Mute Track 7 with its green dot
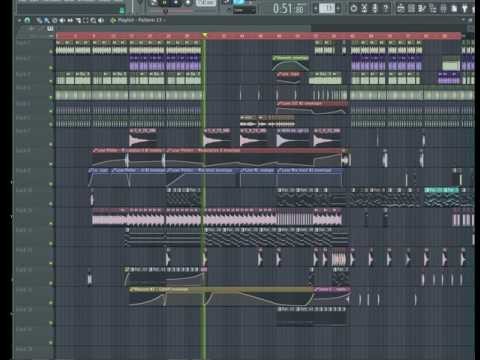 [x=51, y=144]
